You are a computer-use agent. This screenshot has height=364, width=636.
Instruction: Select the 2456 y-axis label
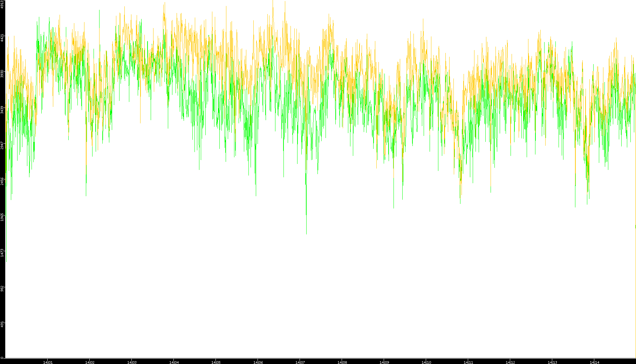click(2, 181)
